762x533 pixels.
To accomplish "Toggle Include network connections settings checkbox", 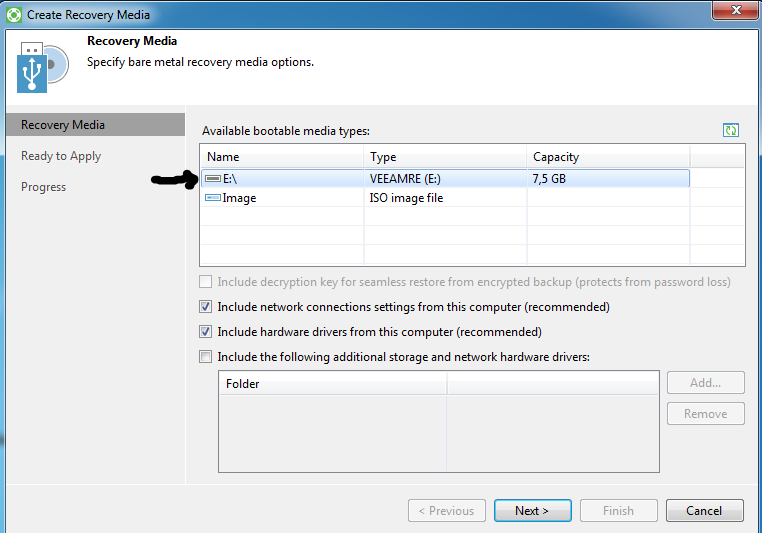I will (206, 307).
